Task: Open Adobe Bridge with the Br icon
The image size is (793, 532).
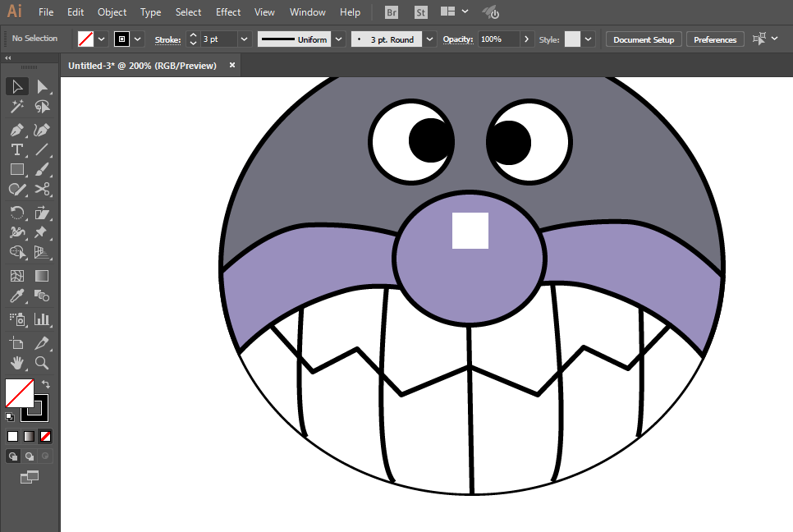Action: (392, 12)
